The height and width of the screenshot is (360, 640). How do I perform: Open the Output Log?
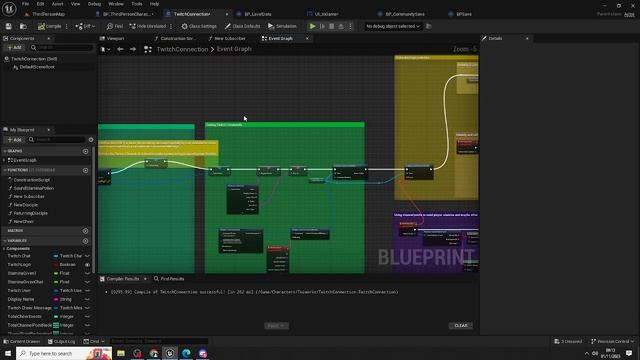61,341
